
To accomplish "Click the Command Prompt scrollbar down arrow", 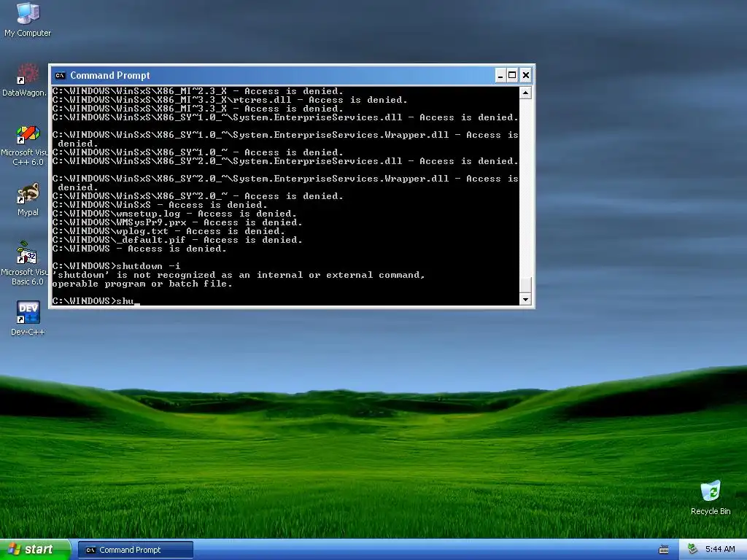I will point(525,299).
